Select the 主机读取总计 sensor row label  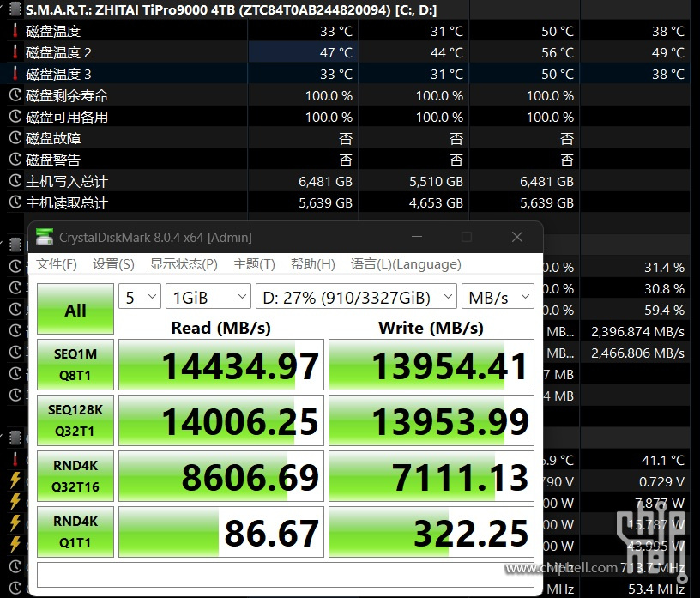(x=67, y=202)
